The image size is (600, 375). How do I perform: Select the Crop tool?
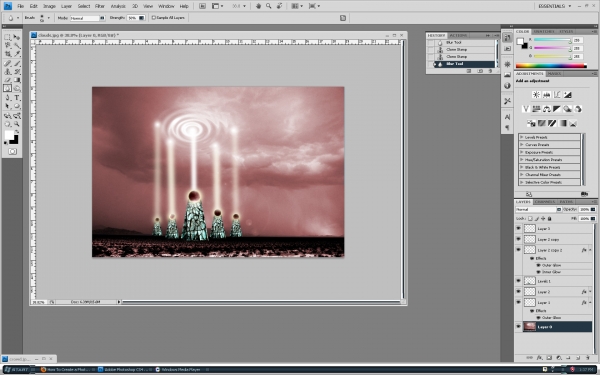(7, 54)
